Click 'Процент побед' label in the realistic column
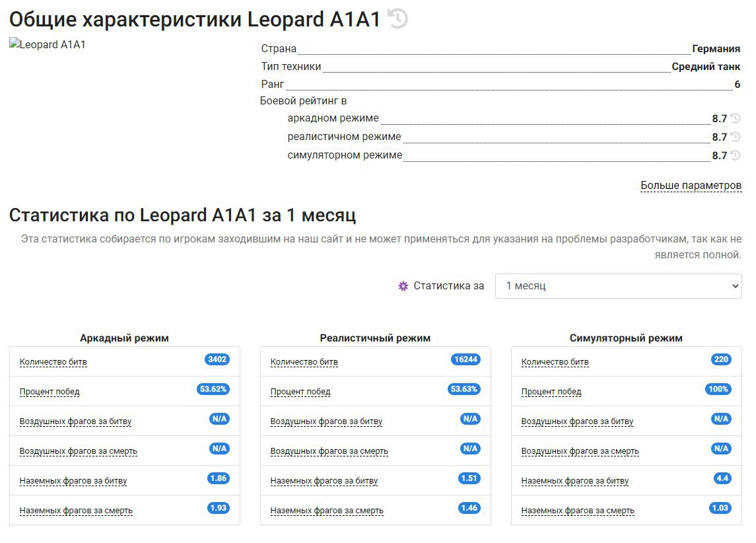Viewport: 756px width, 543px height. pos(300,392)
